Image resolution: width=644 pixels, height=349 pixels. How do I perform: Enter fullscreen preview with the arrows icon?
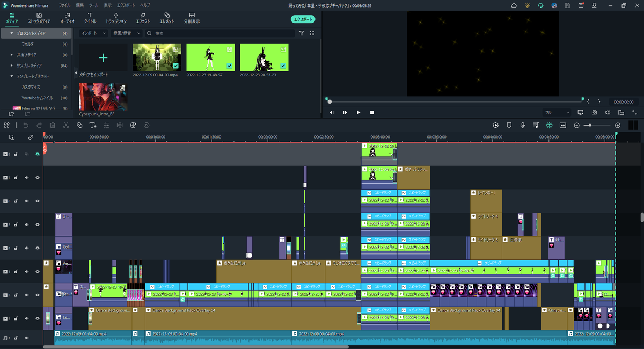(x=635, y=113)
